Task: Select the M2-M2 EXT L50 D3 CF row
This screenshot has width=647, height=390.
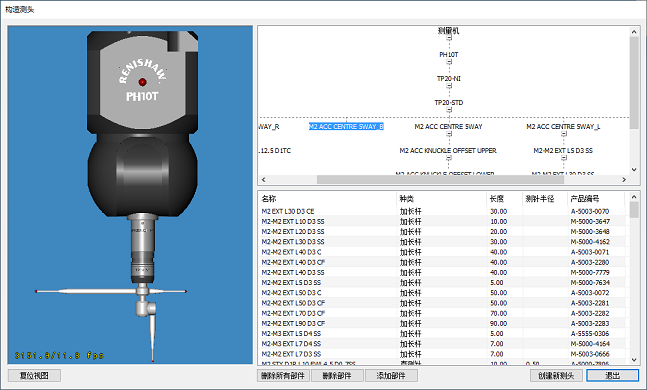Action: click(x=442, y=303)
